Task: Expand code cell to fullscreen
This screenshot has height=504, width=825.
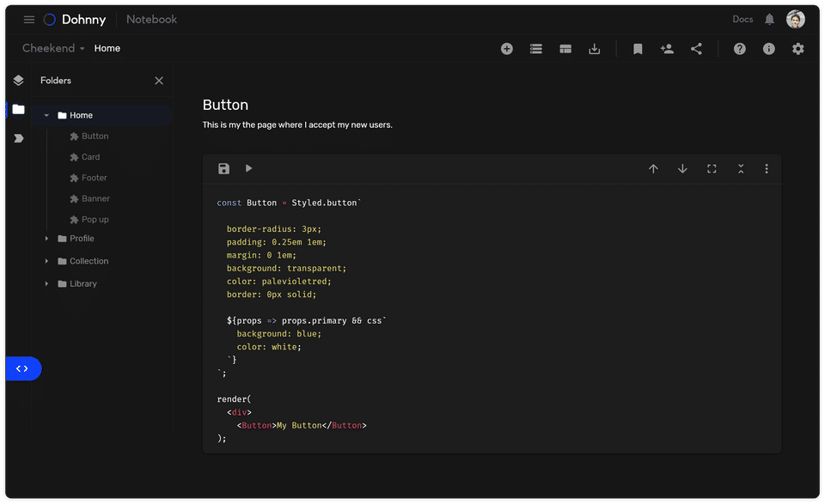Action: click(712, 169)
